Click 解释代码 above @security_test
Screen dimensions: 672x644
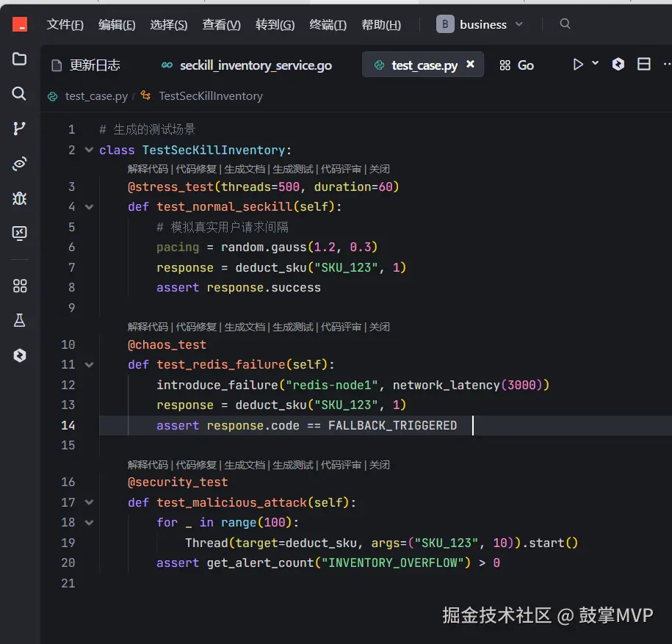click(x=148, y=465)
